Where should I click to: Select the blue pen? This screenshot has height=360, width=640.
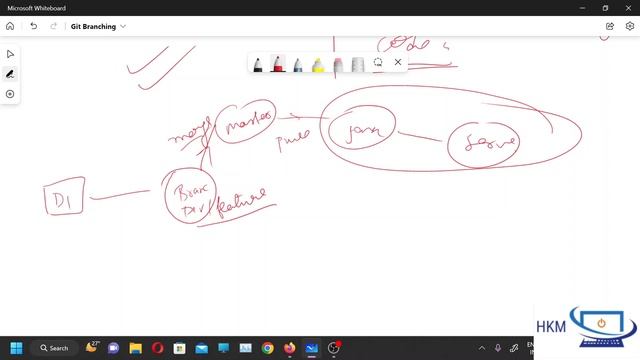coord(298,64)
